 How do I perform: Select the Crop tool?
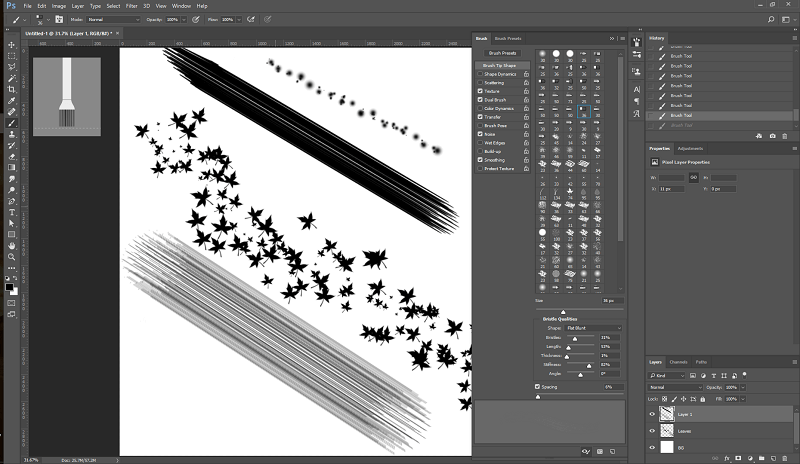coord(11,89)
